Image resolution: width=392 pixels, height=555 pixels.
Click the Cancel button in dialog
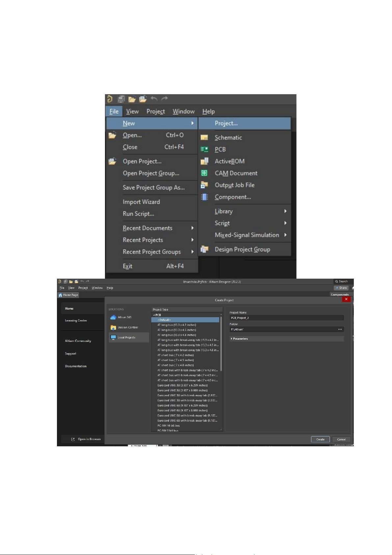click(x=341, y=439)
